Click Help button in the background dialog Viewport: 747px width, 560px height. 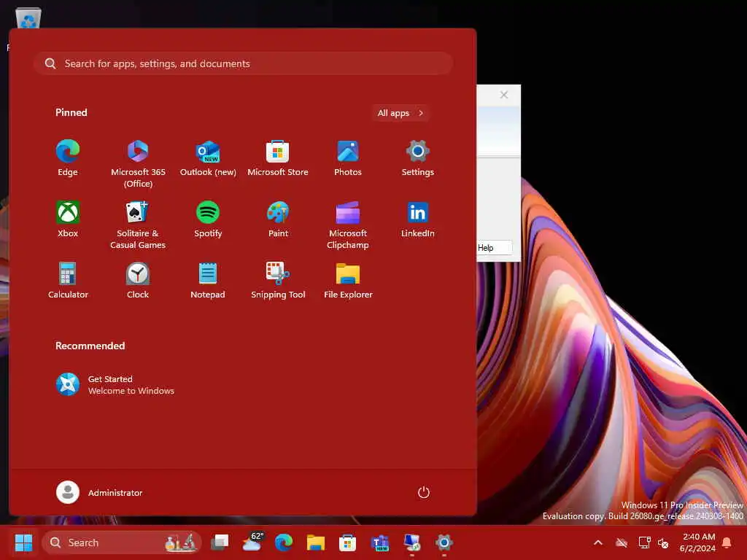tap(494, 248)
